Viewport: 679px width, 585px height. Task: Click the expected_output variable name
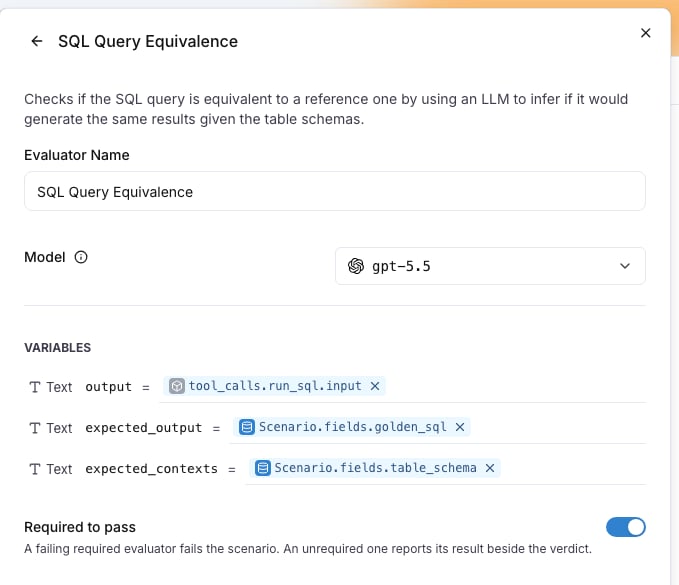[x=143, y=428]
